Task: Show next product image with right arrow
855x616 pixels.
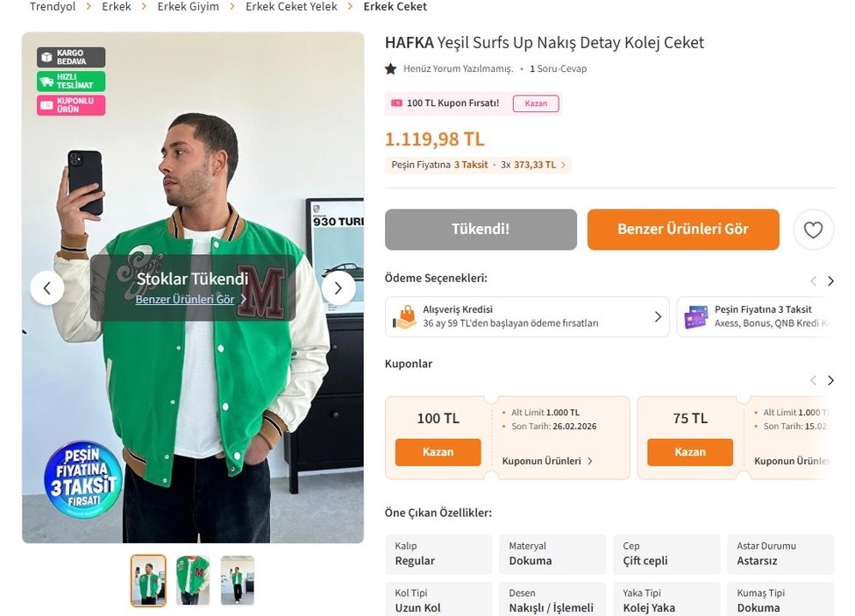Action: (x=338, y=288)
